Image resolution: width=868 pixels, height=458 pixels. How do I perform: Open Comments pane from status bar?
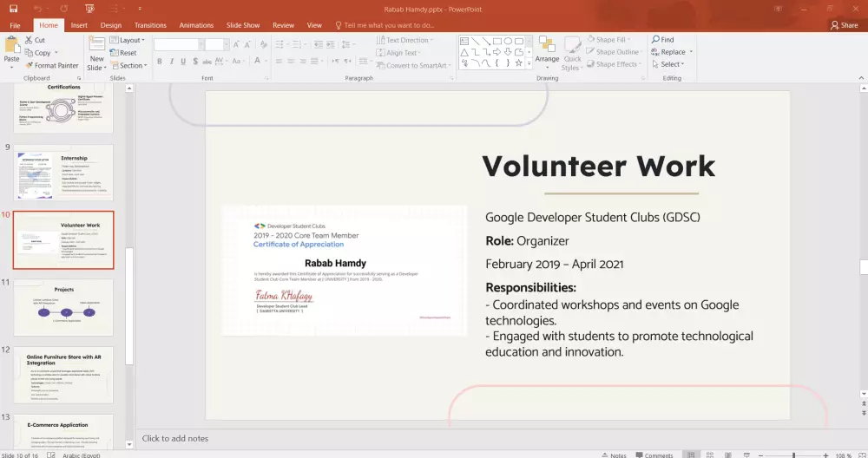(654, 455)
